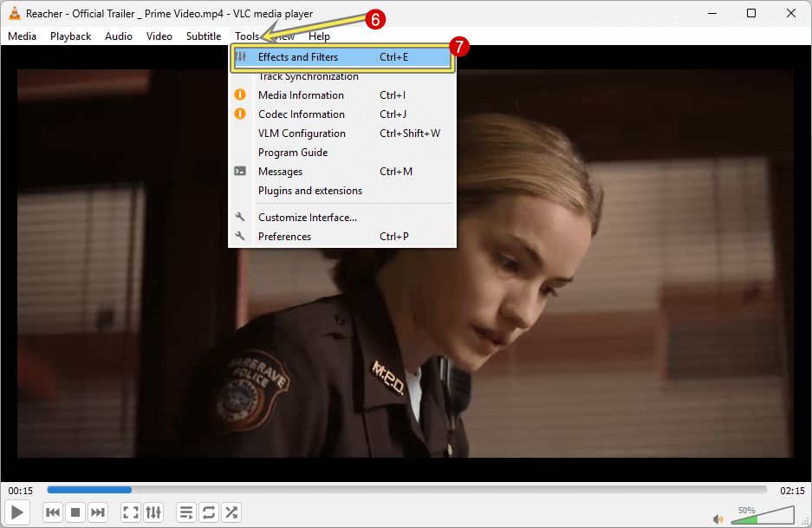Click the Preferences wrench icon
Viewport: 812px width, 528px height.
[x=240, y=237]
